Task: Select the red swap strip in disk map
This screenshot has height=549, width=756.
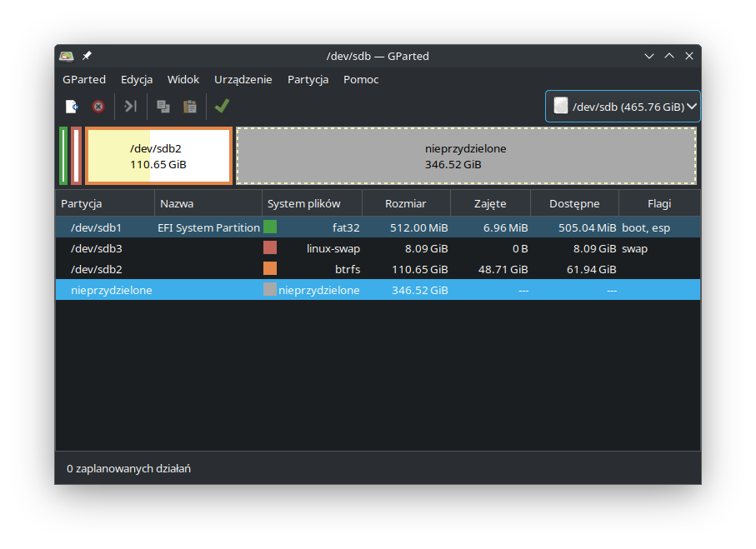Action: coord(76,156)
